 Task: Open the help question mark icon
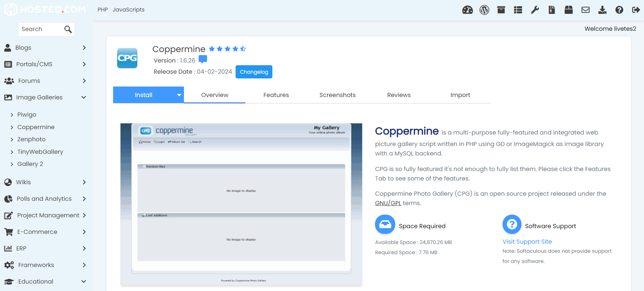pos(619,10)
